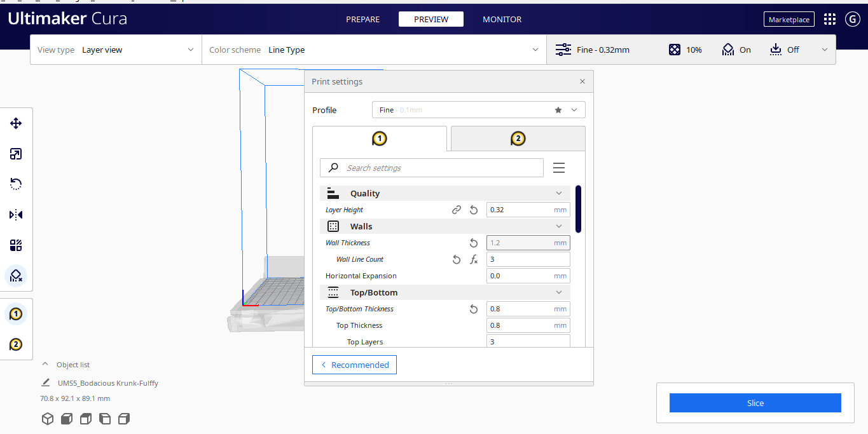Select extruder 1 in left toolbar

click(x=16, y=314)
